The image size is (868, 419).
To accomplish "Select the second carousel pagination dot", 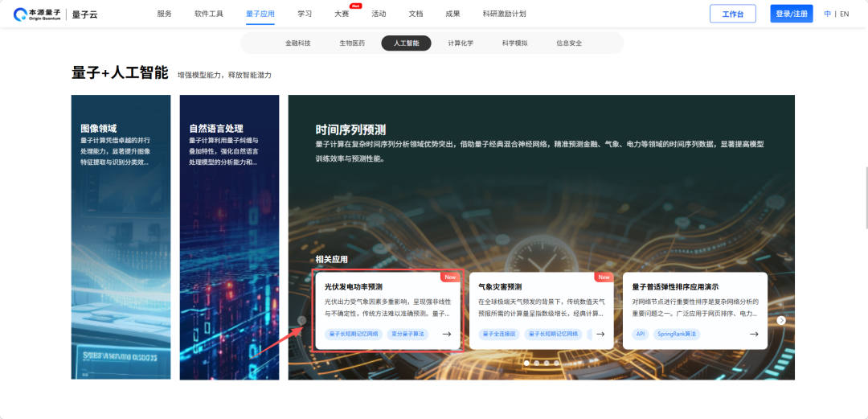I will 536,363.
